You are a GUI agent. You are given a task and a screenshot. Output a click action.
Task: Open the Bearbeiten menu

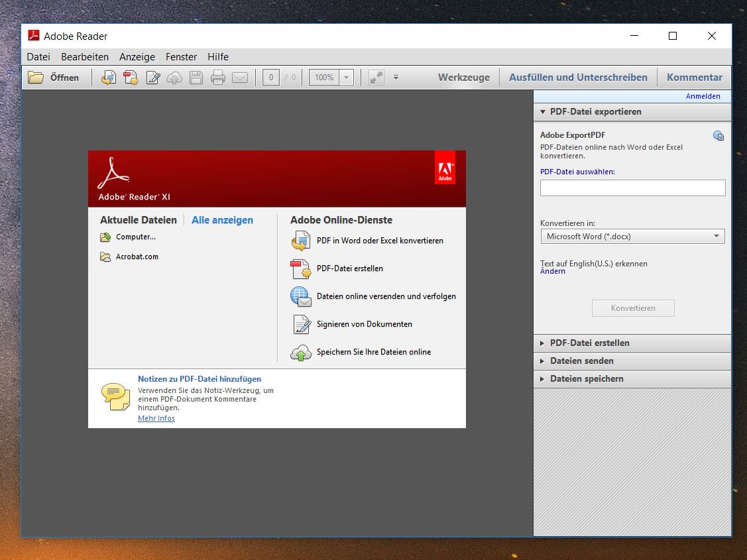pos(85,57)
